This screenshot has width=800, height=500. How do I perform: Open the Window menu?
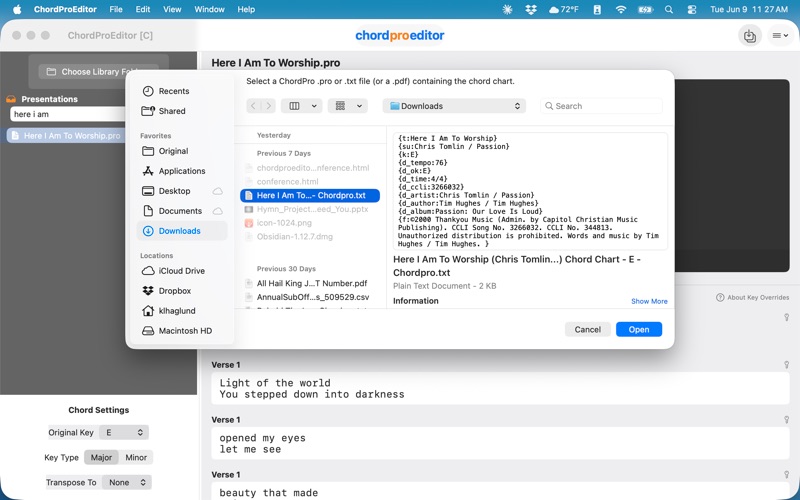(x=209, y=9)
